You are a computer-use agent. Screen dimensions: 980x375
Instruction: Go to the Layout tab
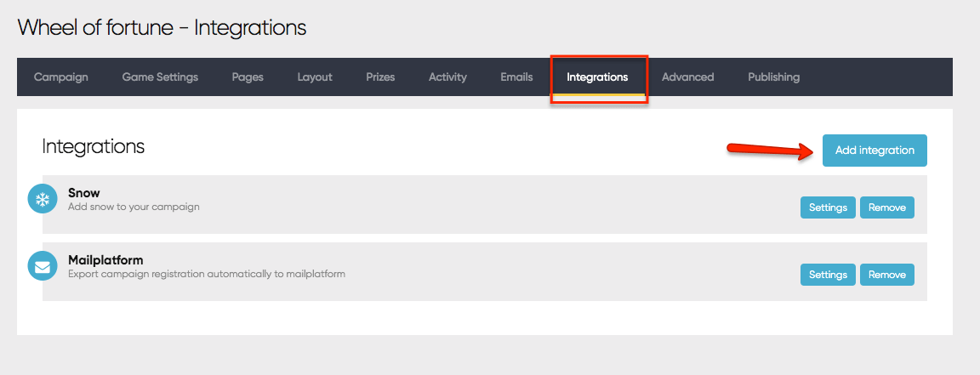315,77
